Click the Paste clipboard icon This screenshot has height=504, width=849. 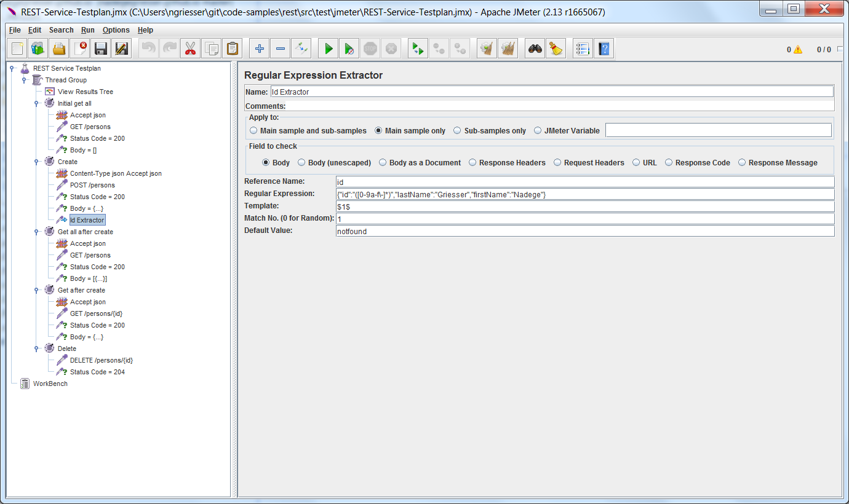tap(233, 49)
